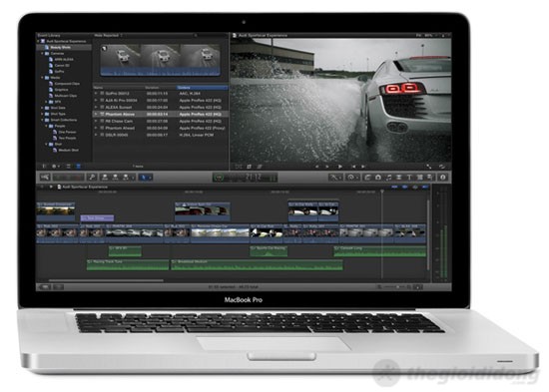Open the clip appearance control at timeline bottom

point(418,287)
